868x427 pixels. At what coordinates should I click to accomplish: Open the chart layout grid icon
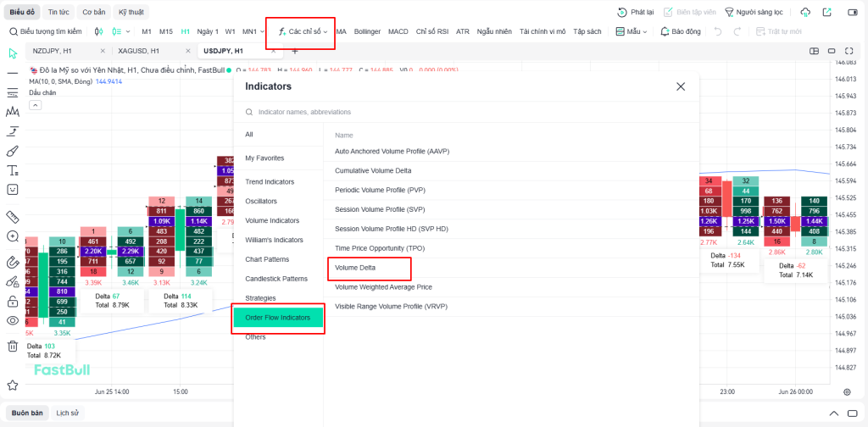[814, 51]
